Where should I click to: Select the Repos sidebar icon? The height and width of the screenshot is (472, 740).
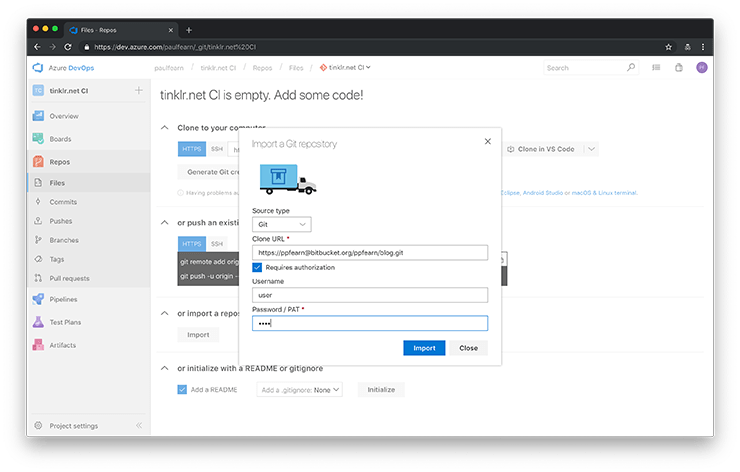tap(38, 161)
